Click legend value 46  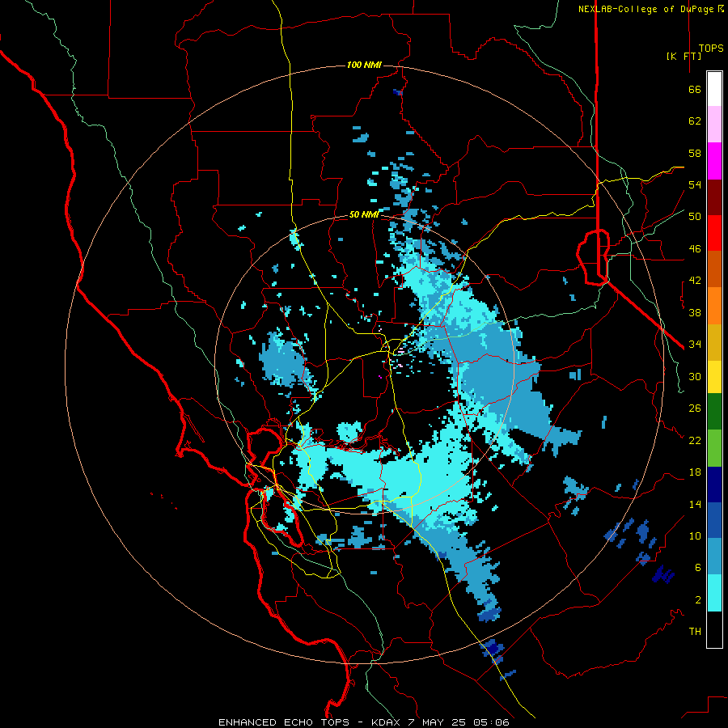click(695, 249)
